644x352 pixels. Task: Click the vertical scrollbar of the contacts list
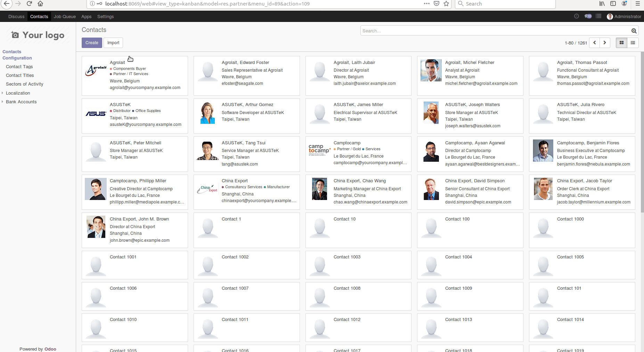[x=642, y=132]
